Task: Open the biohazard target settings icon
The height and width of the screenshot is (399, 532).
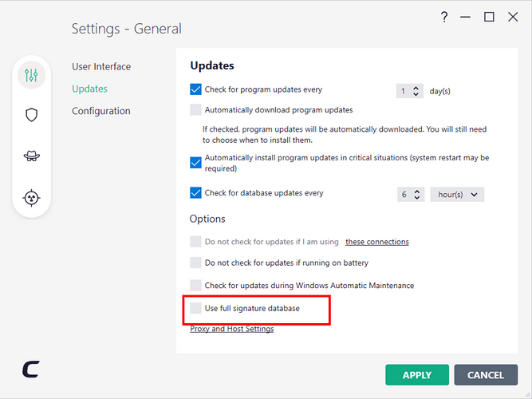Action: point(32,198)
